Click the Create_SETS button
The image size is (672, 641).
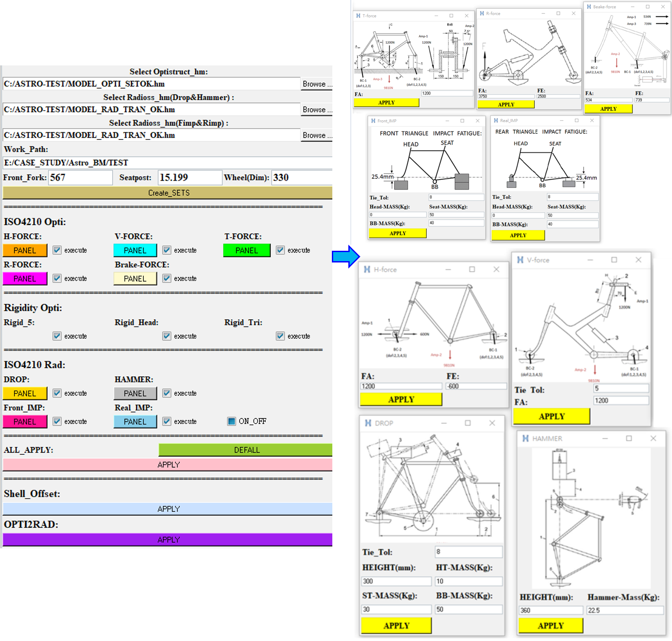tap(168, 193)
